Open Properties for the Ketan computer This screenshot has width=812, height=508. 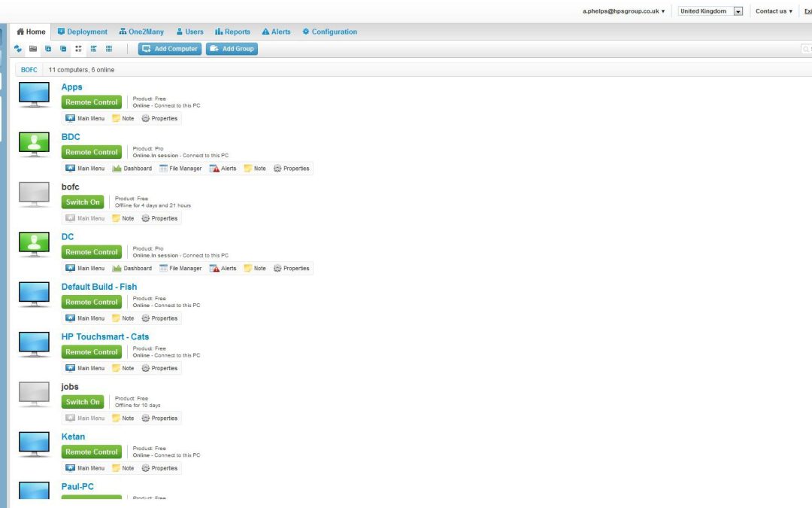click(159, 469)
